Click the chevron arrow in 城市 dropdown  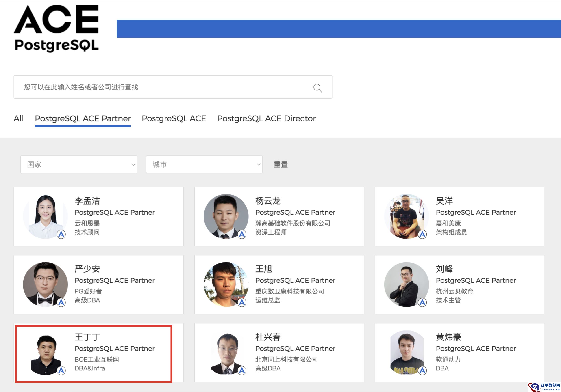259,164
